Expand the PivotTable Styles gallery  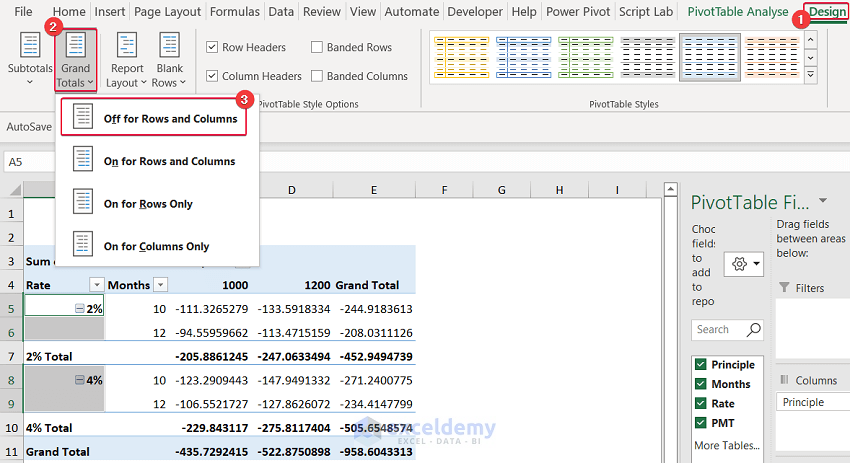click(x=810, y=75)
